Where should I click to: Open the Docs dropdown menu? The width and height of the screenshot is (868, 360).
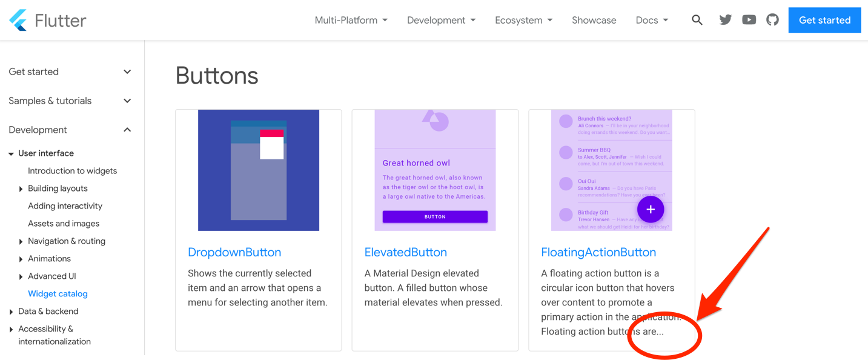click(652, 20)
